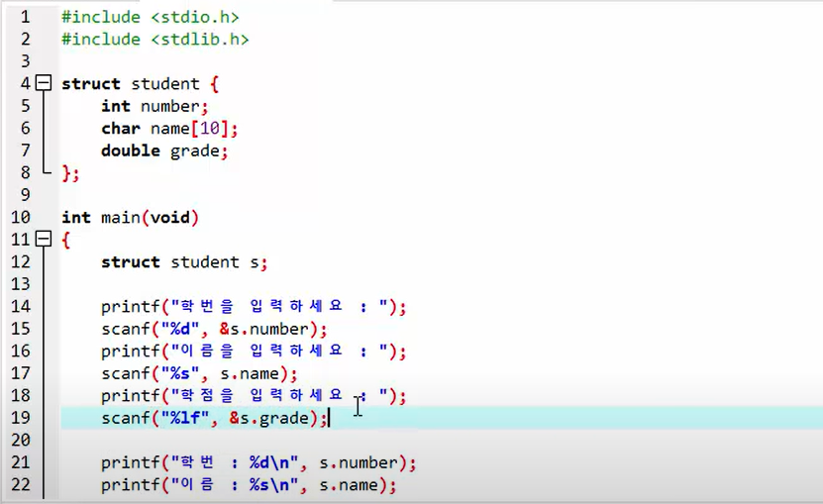Image resolution: width=823 pixels, height=504 pixels.
Task: Click the 'double grade;' declaration
Action: [164, 151]
